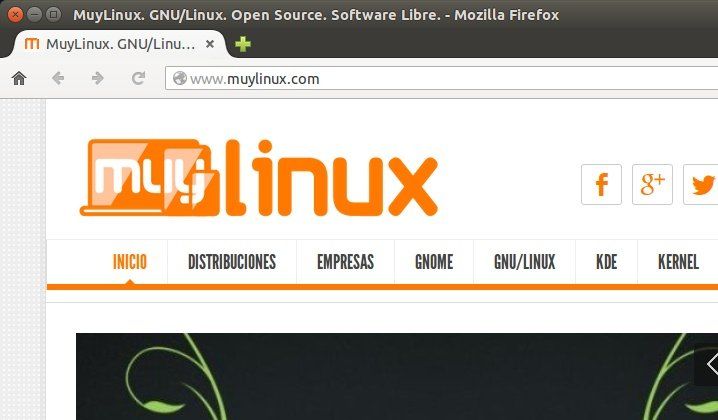The width and height of the screenshot is (718, 420).
Task: Open a new tab with green plus
Action: pyautogui.click(x=243, y=44)
